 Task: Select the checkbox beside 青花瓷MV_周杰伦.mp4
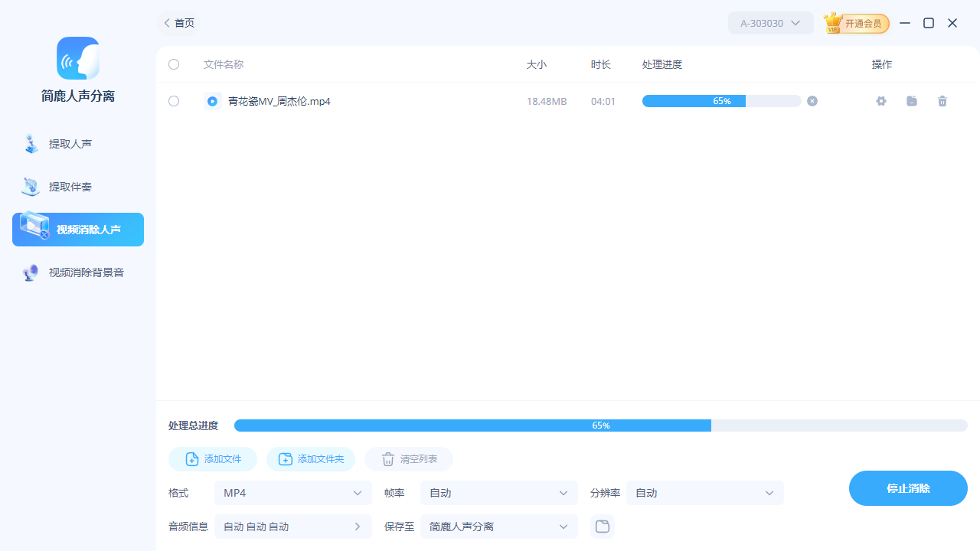(174, 101)
